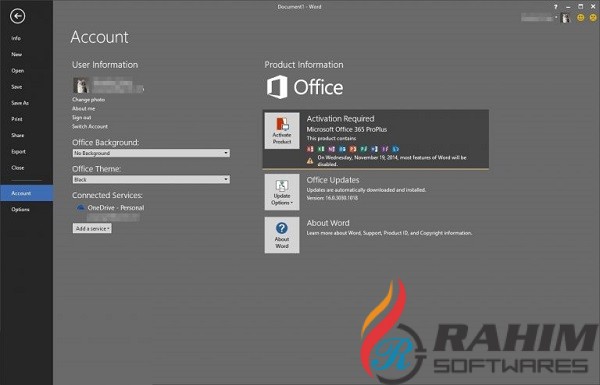Minimize the Word window
This screenshot has height=385, width=600.
tap(568, 7)
